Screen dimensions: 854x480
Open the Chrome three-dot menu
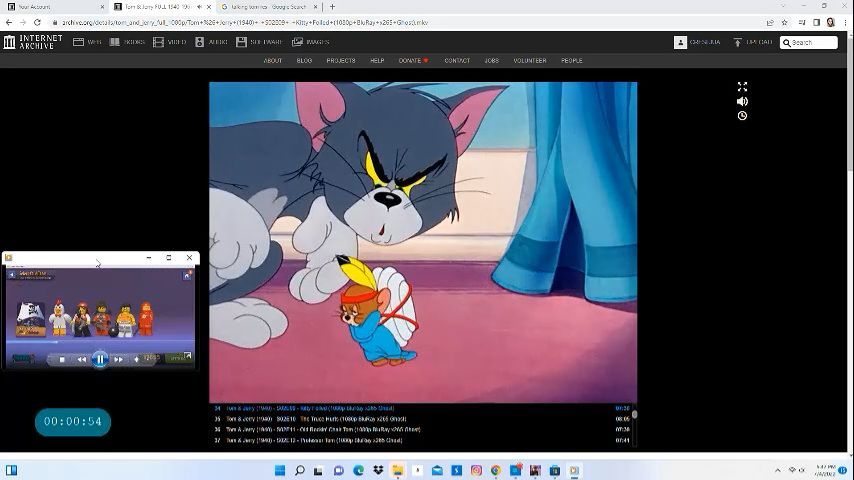pyautogui.click(x=845, y=22)
